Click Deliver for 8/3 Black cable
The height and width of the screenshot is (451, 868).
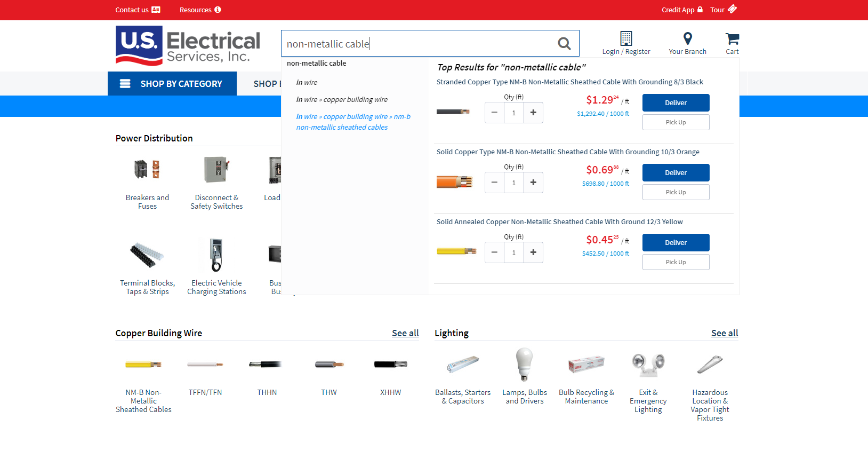pyautogui.click(x=676, y=102)
